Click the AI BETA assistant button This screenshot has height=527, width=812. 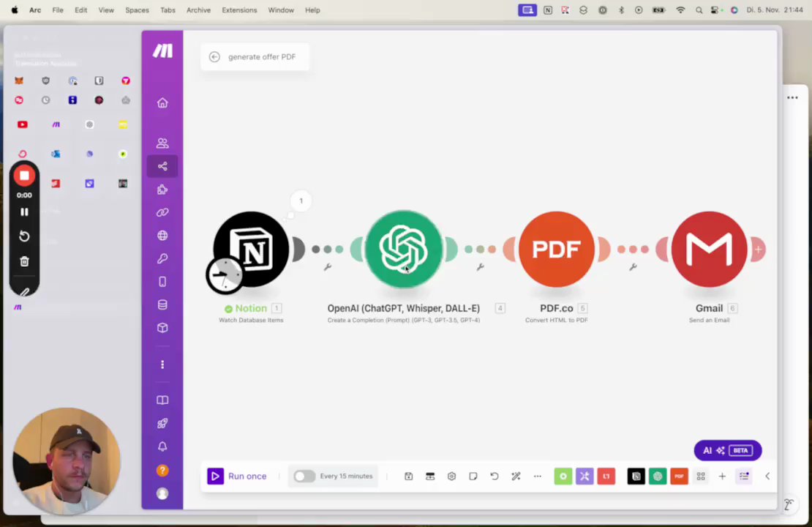[728, 450]
